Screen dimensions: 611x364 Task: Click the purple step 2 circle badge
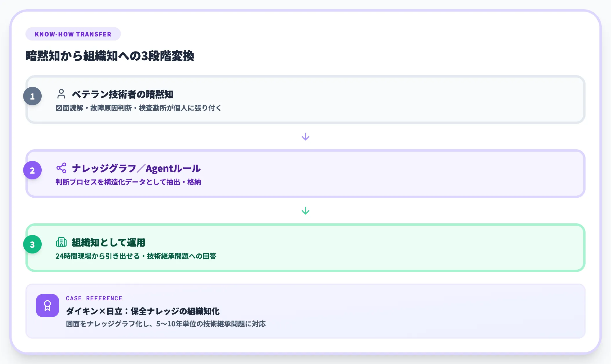pos(32,171)
